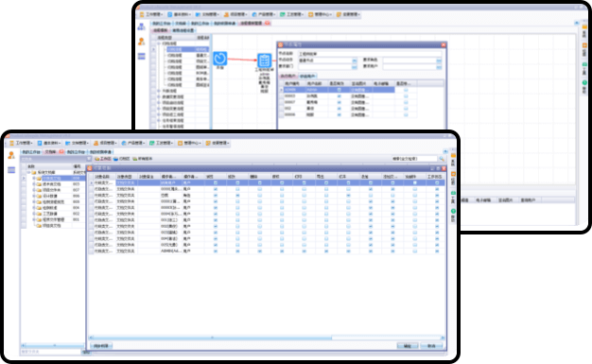Open lower-right dropdown arrow in node properties dialog
Image resolution: width=592 pixels, height=364 pixels.
click(439, 67)
